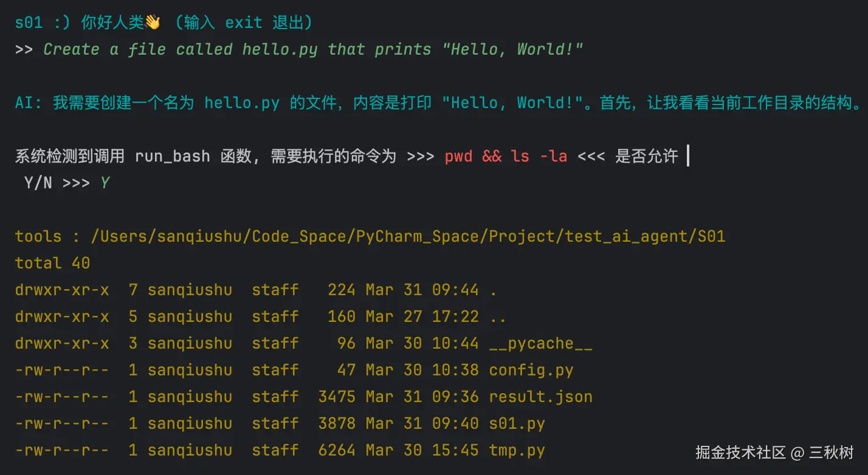Click the 3878 file size of s01.py

[337, 423]
